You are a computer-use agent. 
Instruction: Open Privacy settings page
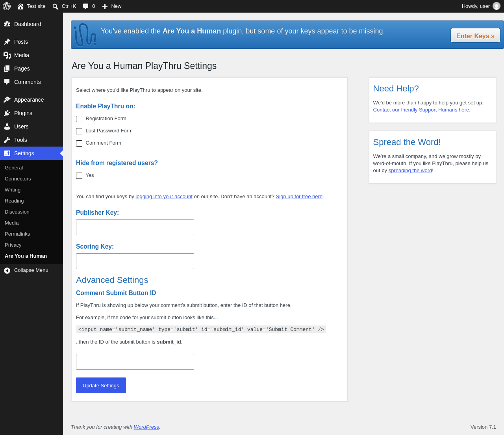13,245
